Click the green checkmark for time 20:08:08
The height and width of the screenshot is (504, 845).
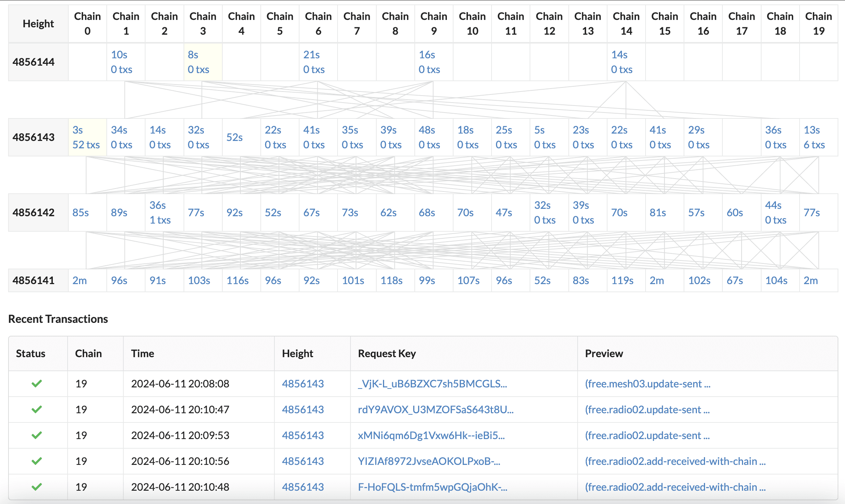[x=37, y=384]
